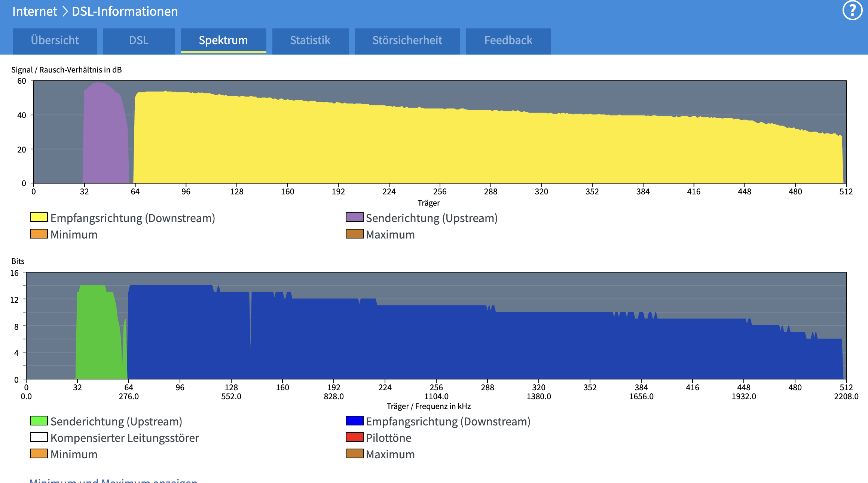Image resolution: width=868 pixels, height=483 pixels.
Task: Open the Statistik tab
Action: (310, 40)
